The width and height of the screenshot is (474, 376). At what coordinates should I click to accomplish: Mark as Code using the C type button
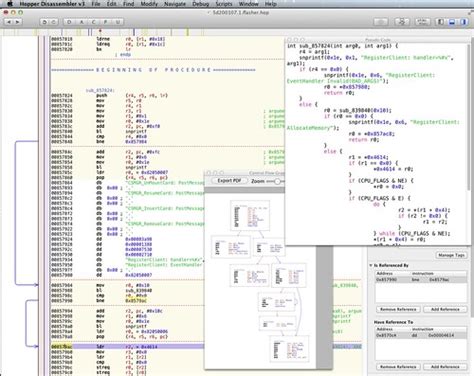pos(93,22)
